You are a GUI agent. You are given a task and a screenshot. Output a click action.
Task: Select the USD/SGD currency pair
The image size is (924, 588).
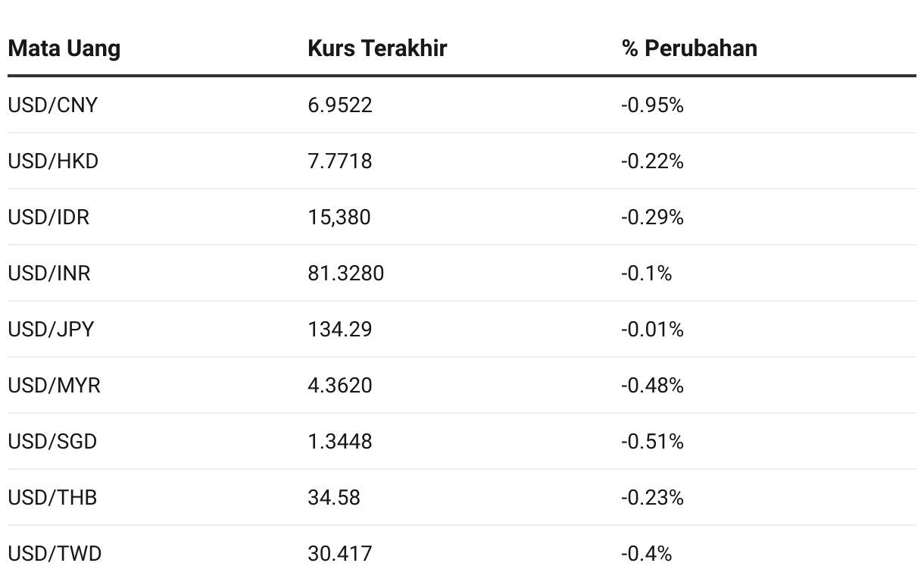point(52,441)
